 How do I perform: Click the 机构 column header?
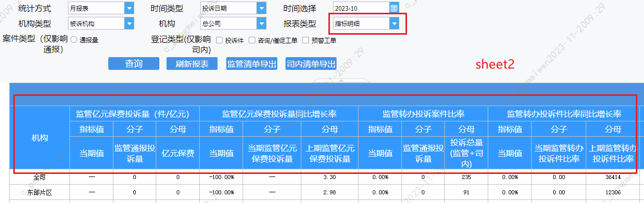click(x=40, y=138)
